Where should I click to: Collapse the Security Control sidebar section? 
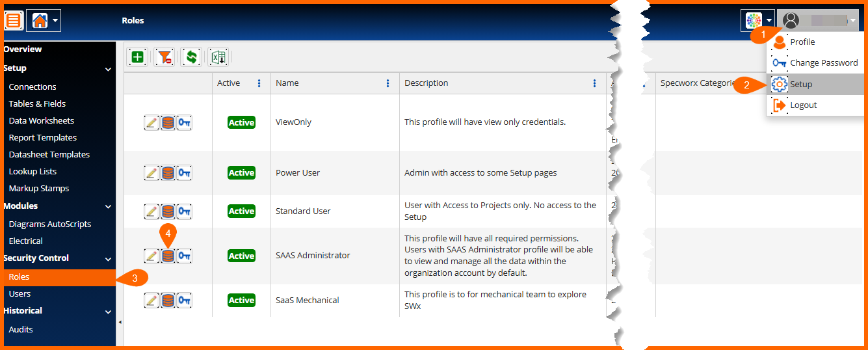coord(108,259)
